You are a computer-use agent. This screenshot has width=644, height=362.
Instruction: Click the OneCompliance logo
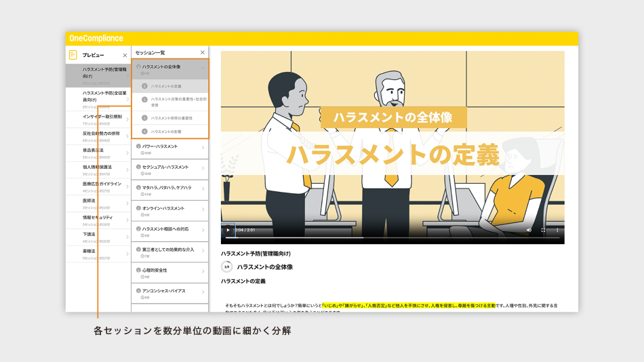(96, 39)
